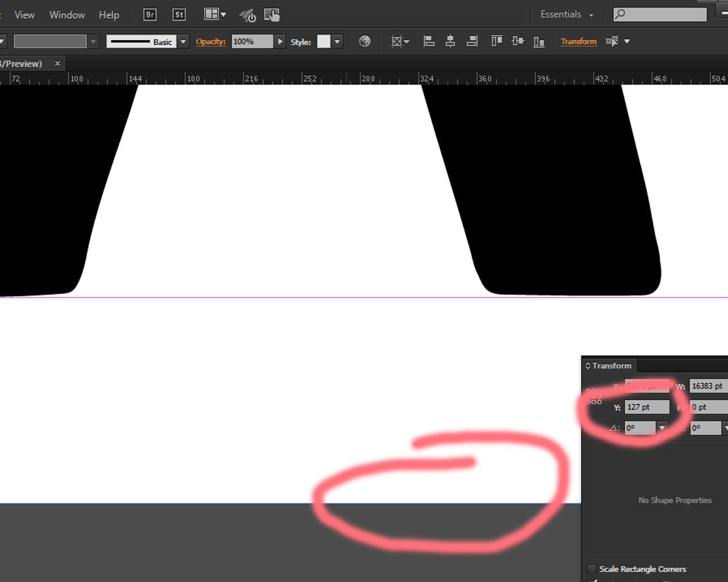The image size is (728, 582).
Task: Collapse the Transform panel via its tab arrows
Action: coord(588,365)
